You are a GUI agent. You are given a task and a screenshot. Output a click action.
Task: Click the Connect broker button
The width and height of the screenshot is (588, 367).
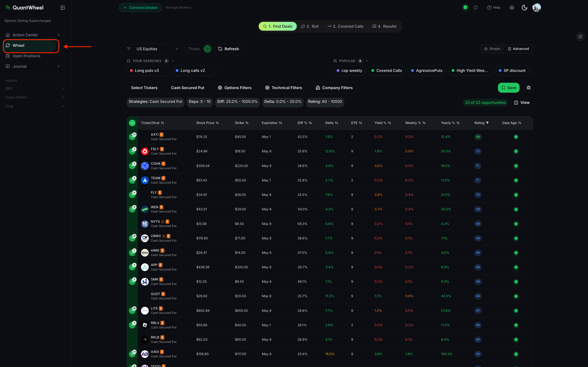coord(140,8)
